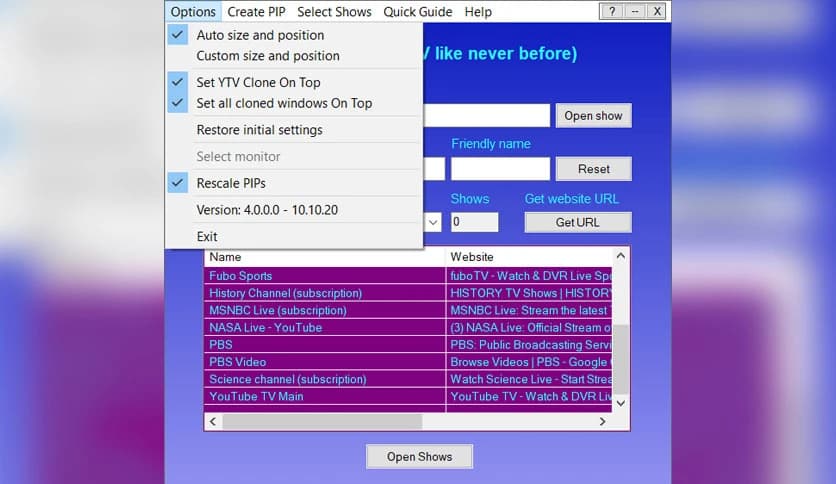Click PBS: Public Broadcasting Service cell
836x484 pixels.
pos(529,344)
